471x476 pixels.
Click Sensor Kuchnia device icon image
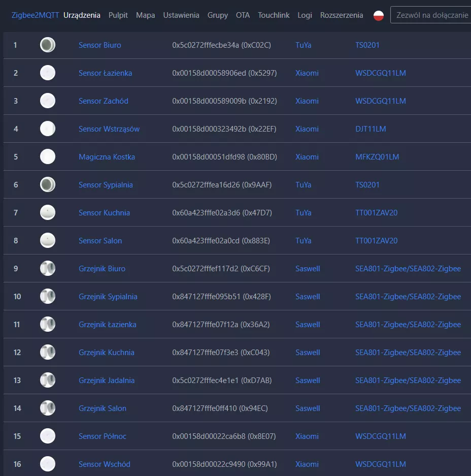(48, 213)
